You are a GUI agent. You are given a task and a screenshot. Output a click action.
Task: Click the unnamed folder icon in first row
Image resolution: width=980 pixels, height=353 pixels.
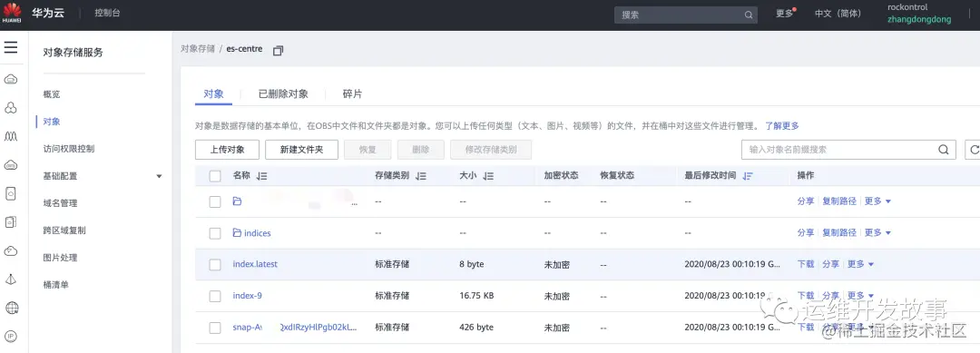pos(237,201)
